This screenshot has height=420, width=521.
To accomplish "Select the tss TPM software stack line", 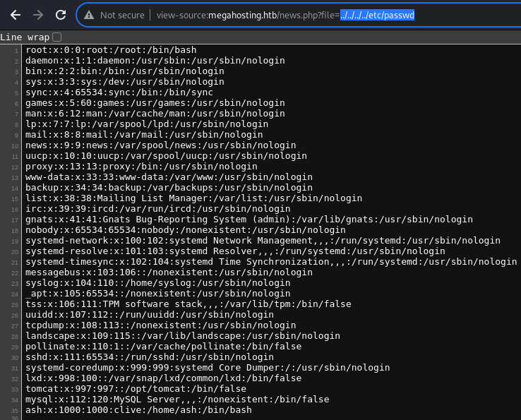I will (x=188, y=304).
